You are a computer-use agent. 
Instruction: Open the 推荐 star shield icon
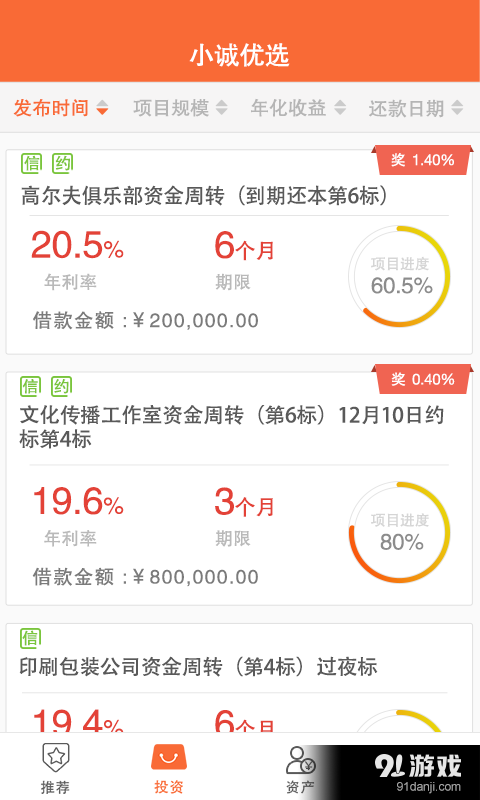point(56,759)
